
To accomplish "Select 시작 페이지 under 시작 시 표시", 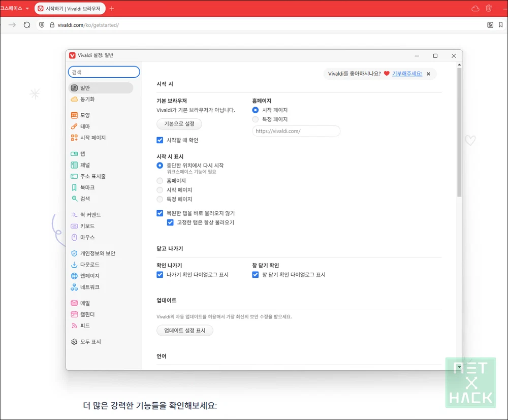I will pos(160,190).
